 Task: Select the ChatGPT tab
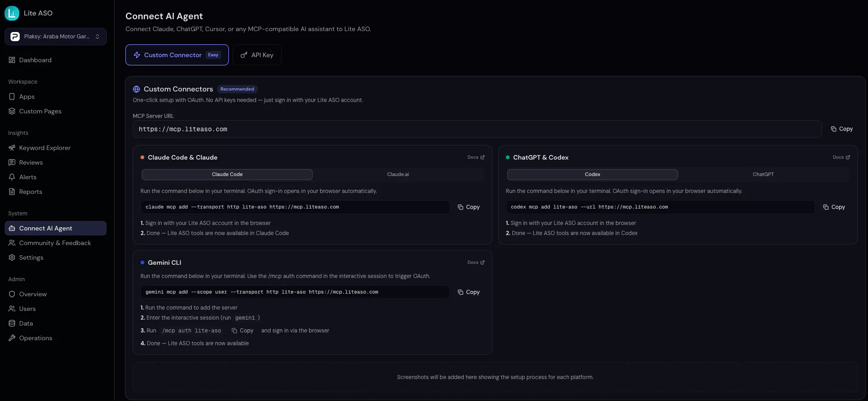pos(763,174)
